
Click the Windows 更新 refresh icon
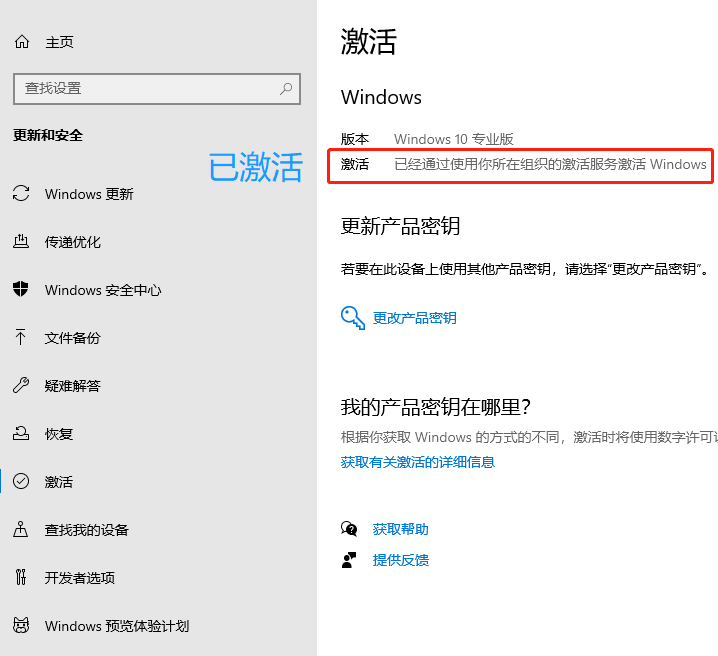tap(21, 193)
